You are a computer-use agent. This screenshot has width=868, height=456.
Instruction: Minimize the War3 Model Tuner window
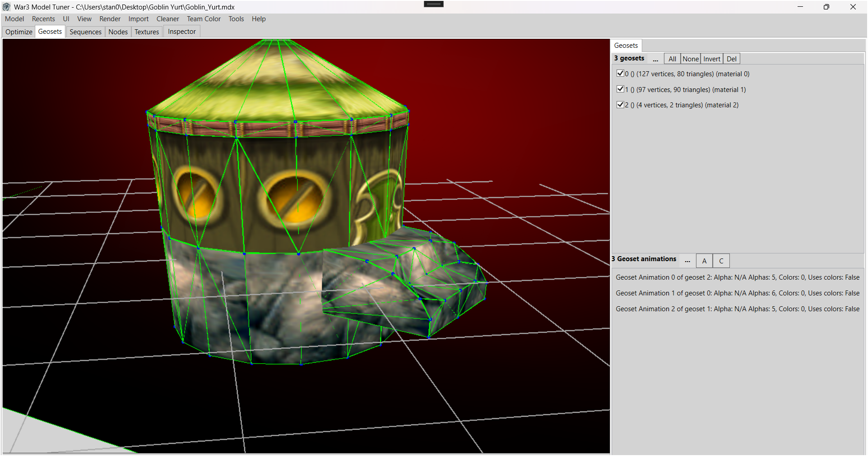[x=800, y=7]
